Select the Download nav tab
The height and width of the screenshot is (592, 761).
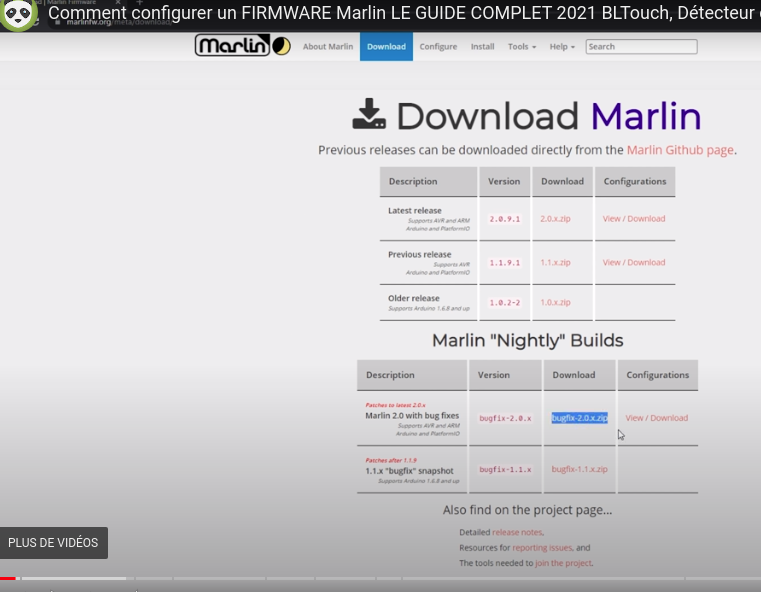[386, 47]
